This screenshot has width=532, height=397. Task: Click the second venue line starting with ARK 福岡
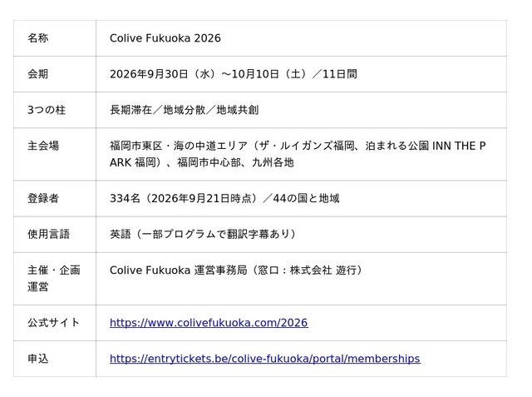coord(201,162)
